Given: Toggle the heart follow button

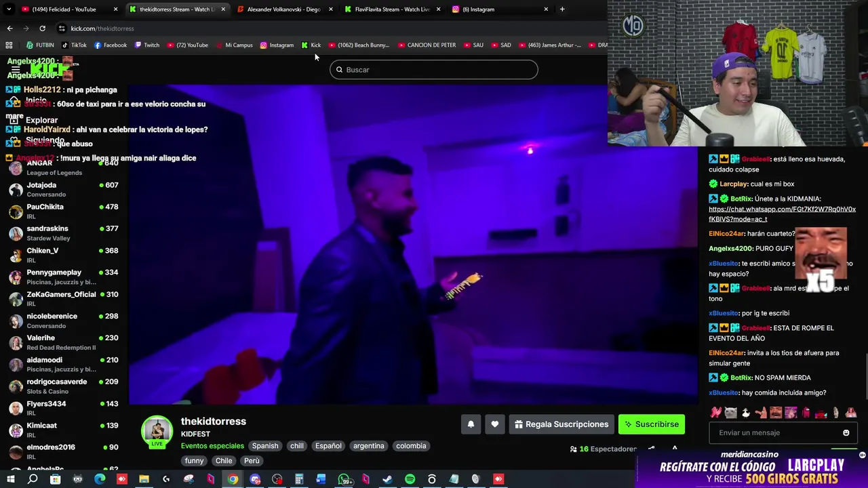Looking at the screenshot, I should [495, 424].
